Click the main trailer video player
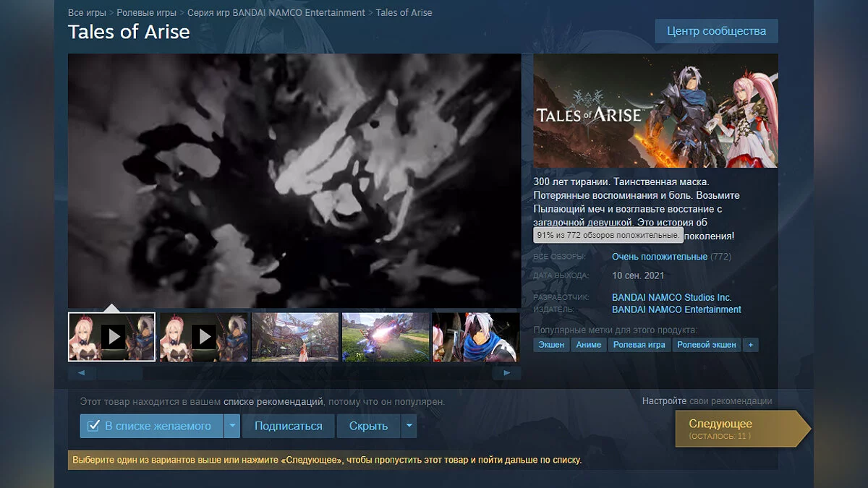 click(x=294, y=181)
